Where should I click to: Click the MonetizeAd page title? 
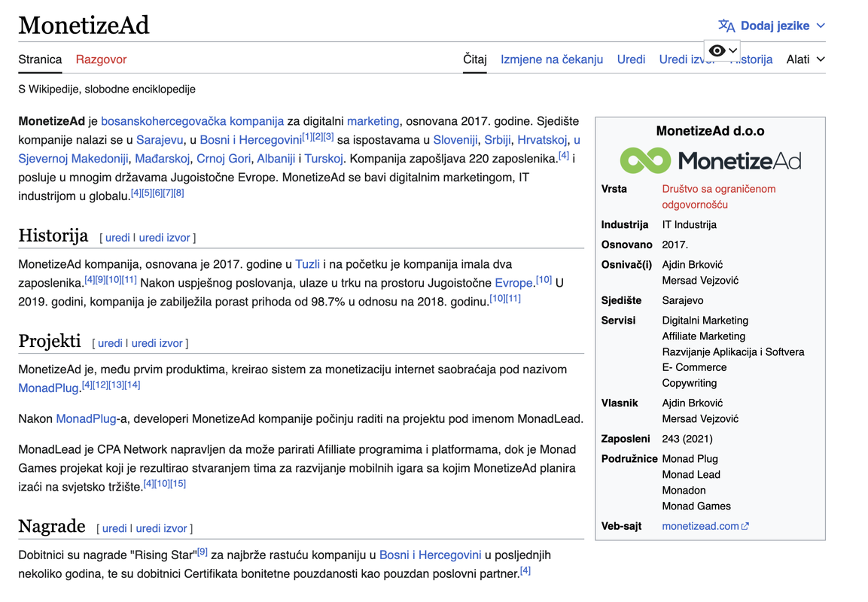click(84, 26)
